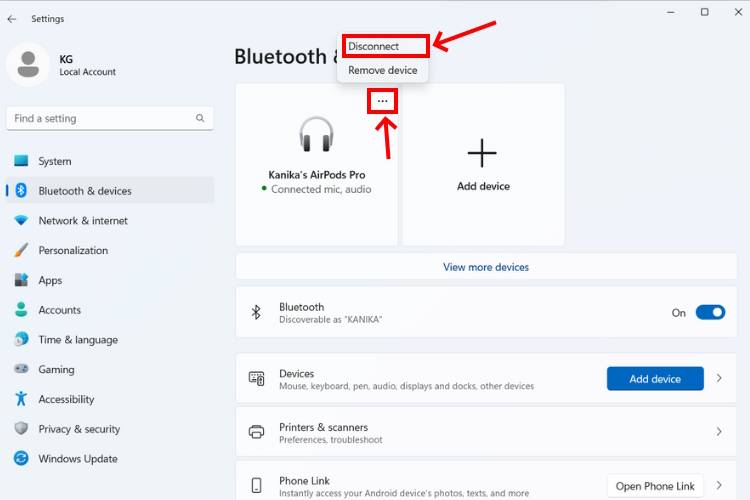This screenshot has height=500, width=750.
Task: Open the Windows Update page
Action: [x=110, y=458]
